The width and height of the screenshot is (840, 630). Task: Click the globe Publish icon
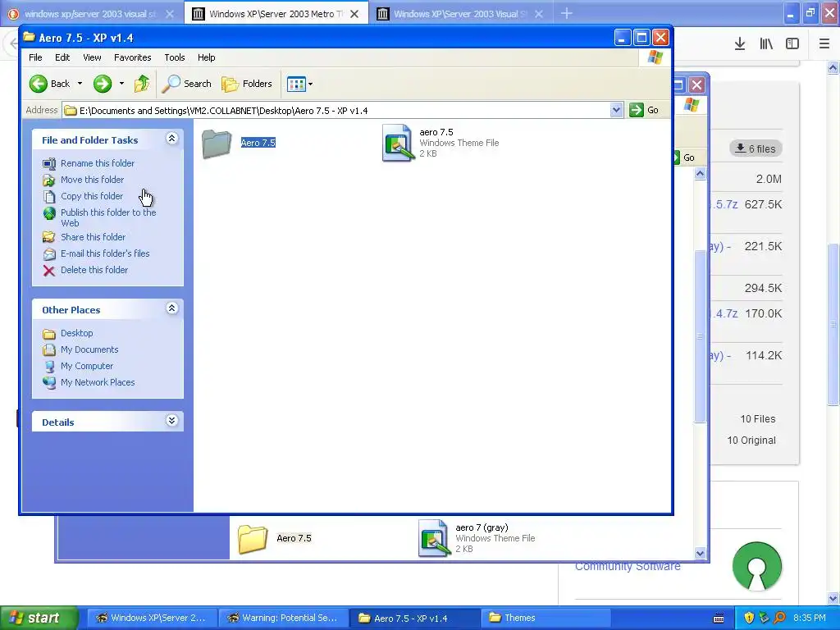point(49,214)
